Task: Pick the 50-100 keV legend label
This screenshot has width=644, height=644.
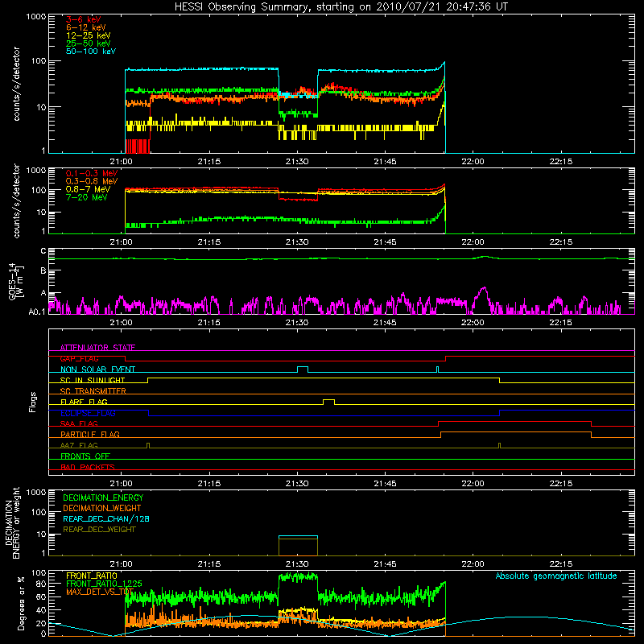Action: click(90, 52)
